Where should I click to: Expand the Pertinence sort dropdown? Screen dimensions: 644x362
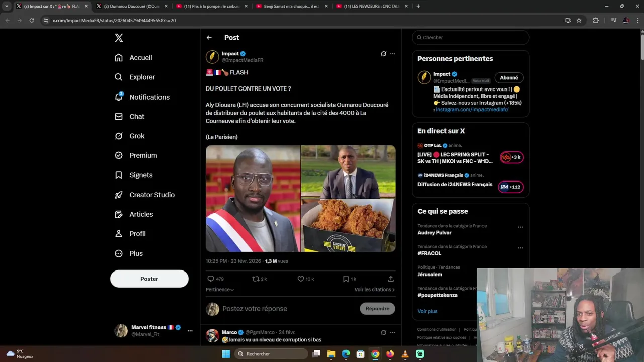pyautogui.click(x=220, y=290)
